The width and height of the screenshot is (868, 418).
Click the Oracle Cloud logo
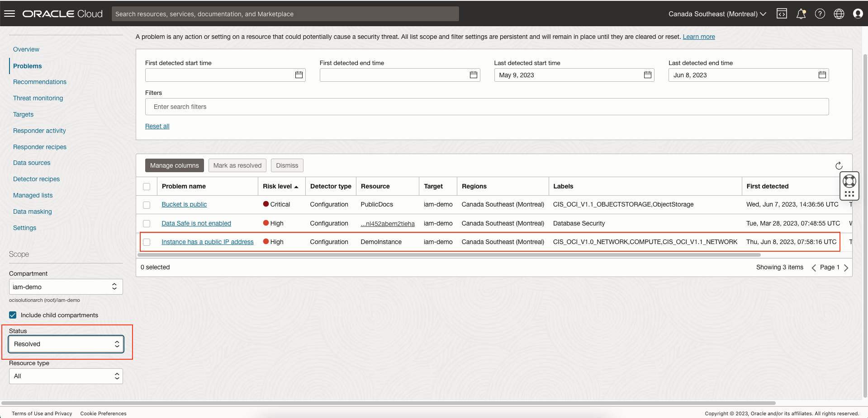point(63,14)
